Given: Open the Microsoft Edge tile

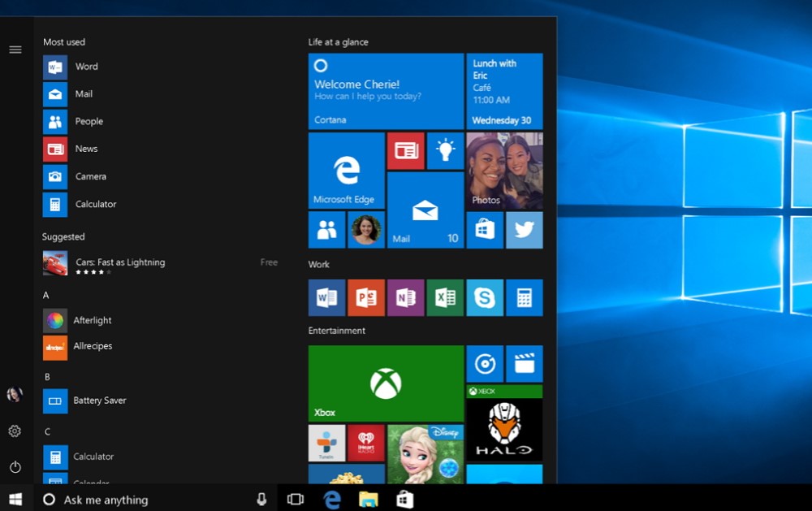Looking at the screenshot, I should tap(346, 169).
